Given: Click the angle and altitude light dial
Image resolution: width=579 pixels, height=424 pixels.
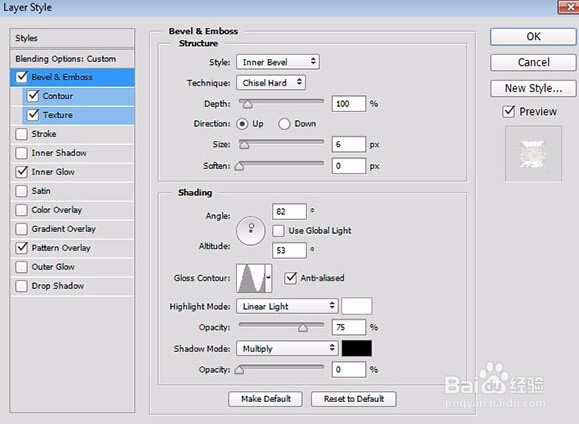Looking at the screenshot, I should 251,231.
